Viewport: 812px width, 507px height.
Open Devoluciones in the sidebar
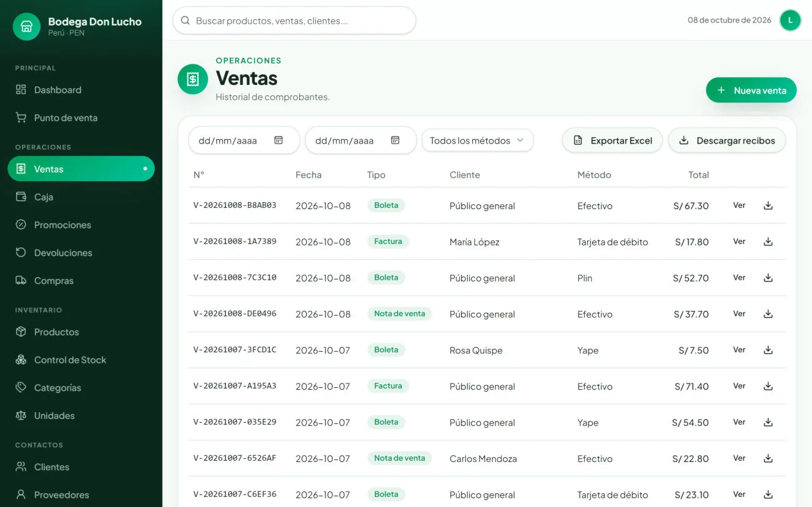click(81, 253)
